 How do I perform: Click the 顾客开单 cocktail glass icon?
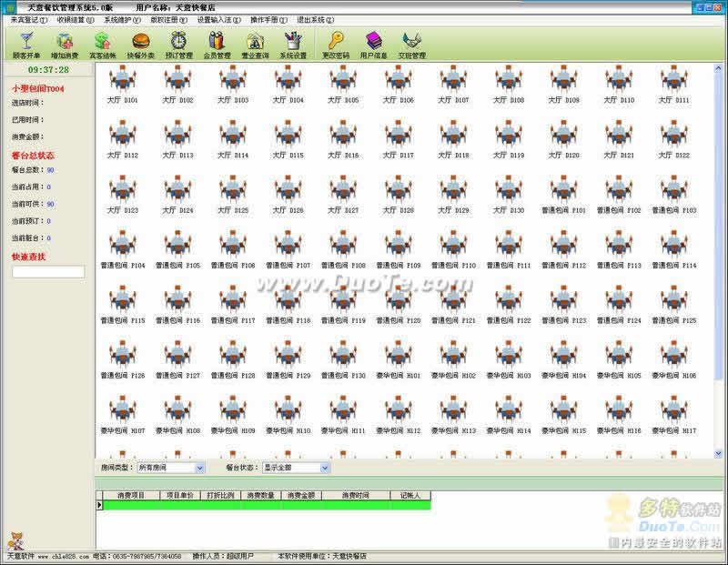point(26,42)
